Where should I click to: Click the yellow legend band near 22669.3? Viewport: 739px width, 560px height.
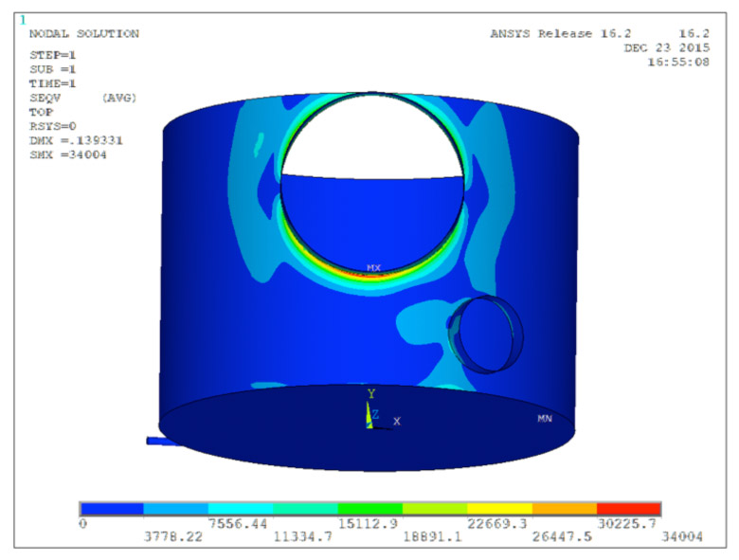point(499,509)
